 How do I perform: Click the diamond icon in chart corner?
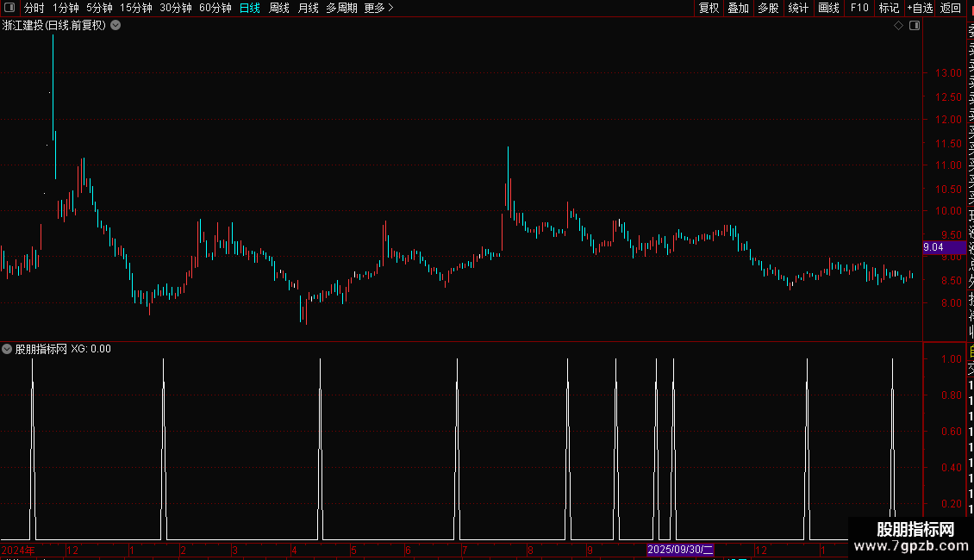(898, 26)
